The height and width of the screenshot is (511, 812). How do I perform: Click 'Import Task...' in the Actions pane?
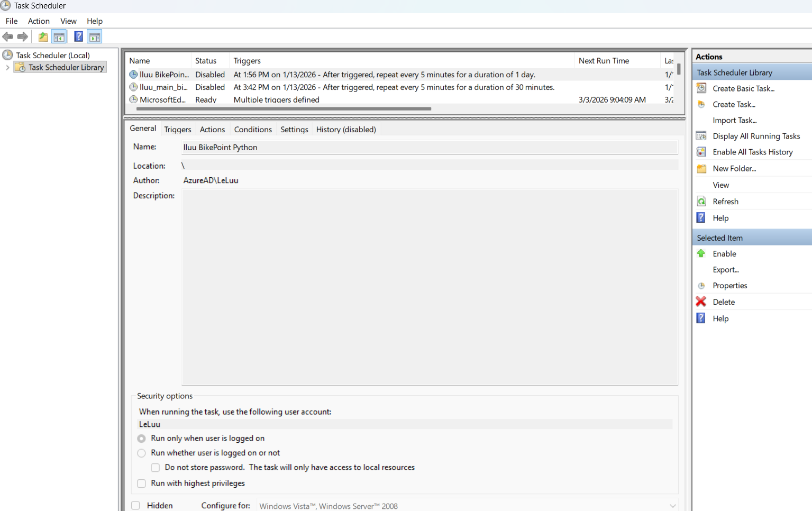[x=735, y=120]
